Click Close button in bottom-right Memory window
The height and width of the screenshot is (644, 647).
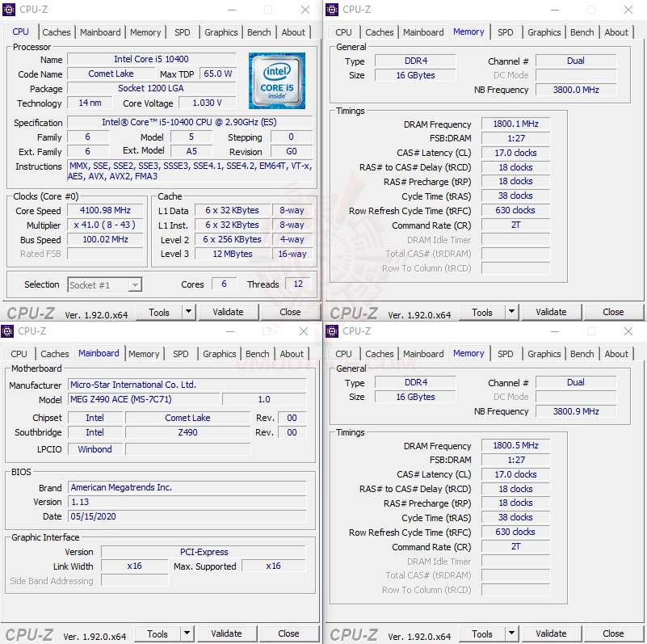coord(613,633)
